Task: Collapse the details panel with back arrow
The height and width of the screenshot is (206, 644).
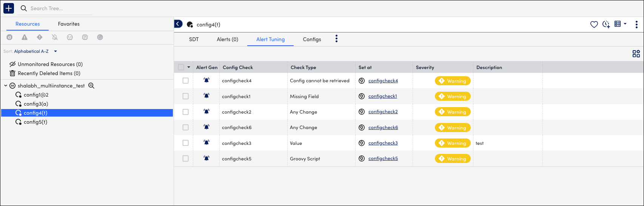Action: [x=178, y=24]
